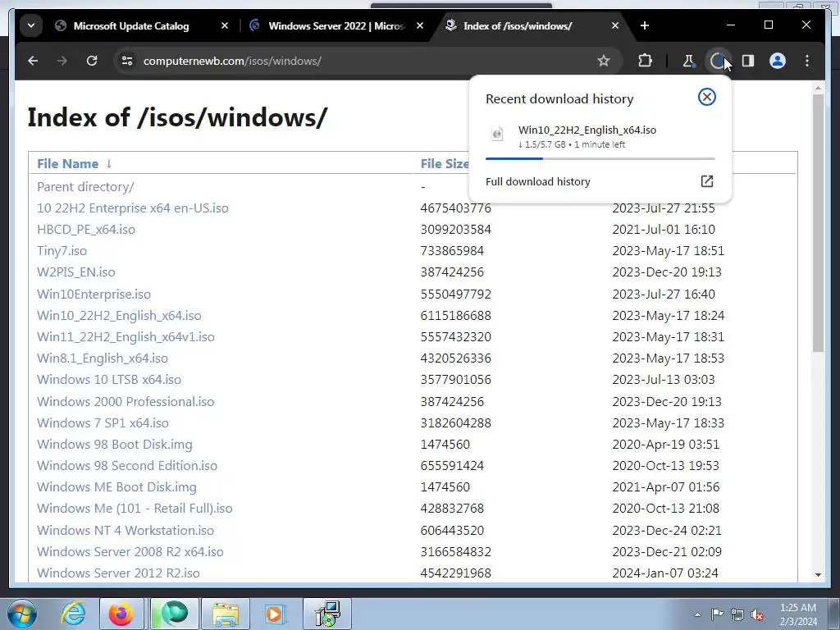This screenshot has height=630, width=840.
Task: Download Windows 98 Second Edition.iso
Action: coord(127,466)
